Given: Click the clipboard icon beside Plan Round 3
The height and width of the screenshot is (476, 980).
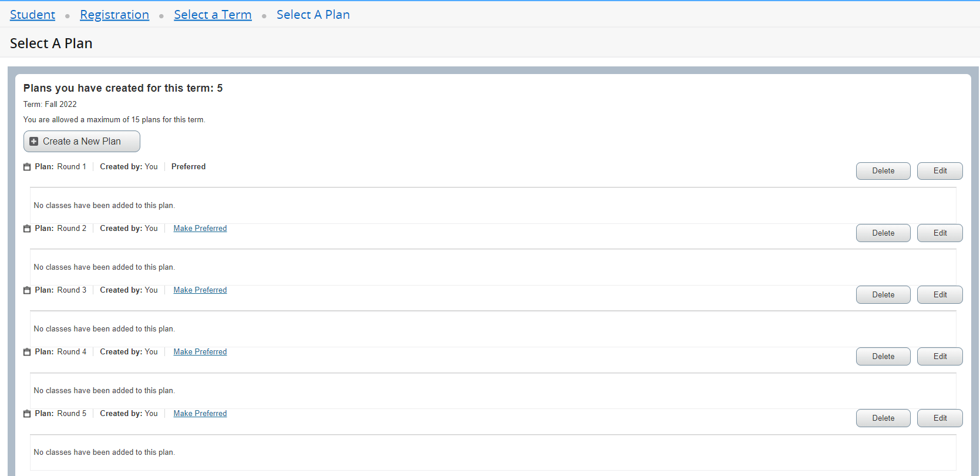Looking at the screenshot, I should point(27,290).
